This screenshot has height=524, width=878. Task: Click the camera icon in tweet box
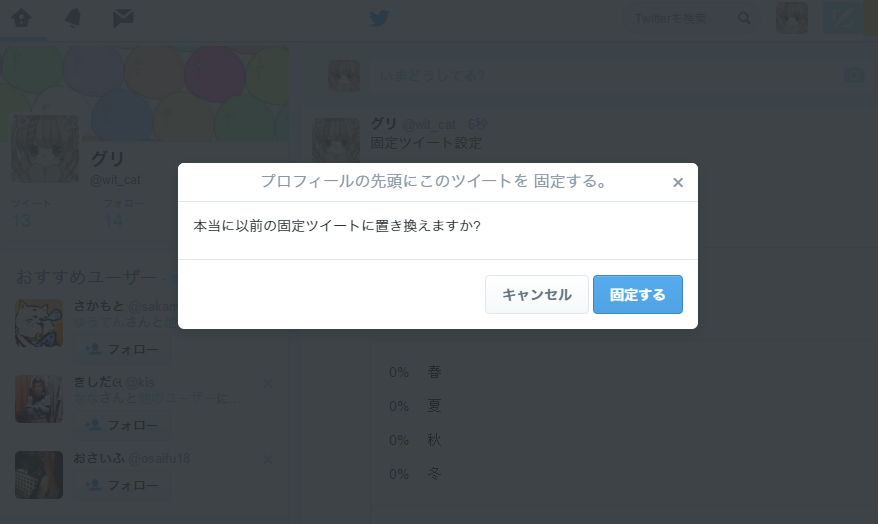854,75
